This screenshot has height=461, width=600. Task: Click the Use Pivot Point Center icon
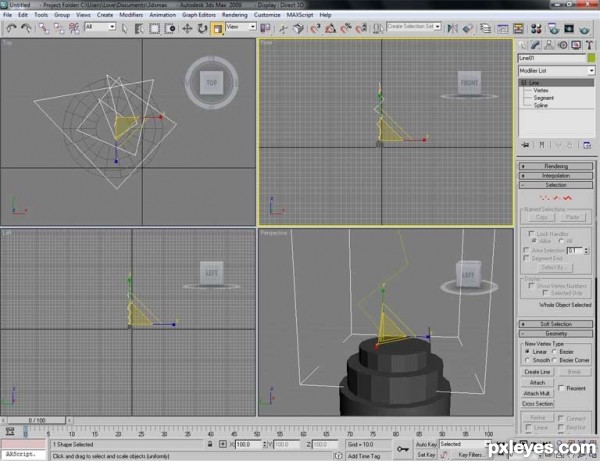[x=265, y=29]
